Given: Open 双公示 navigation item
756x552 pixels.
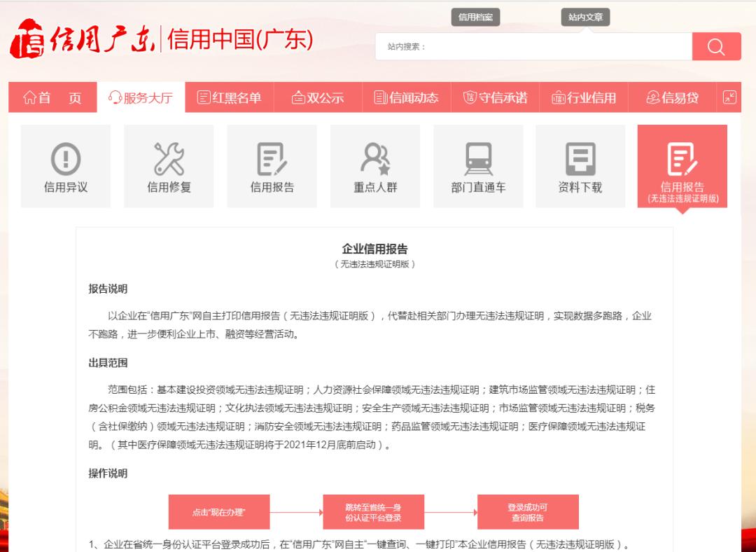Looking at the screenshot, I should click(x=317, y=98).
